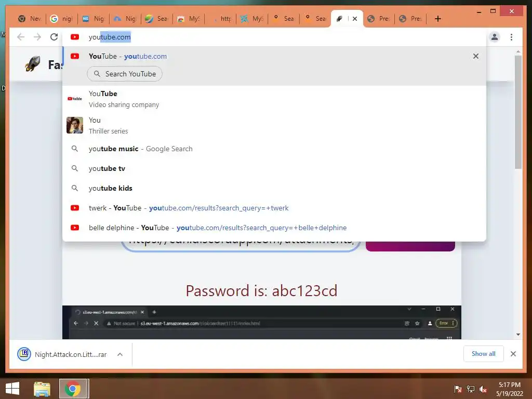The image size is (532, 399).
Task: Click the purple button beside URL field
Action: [x=410, y=246]
